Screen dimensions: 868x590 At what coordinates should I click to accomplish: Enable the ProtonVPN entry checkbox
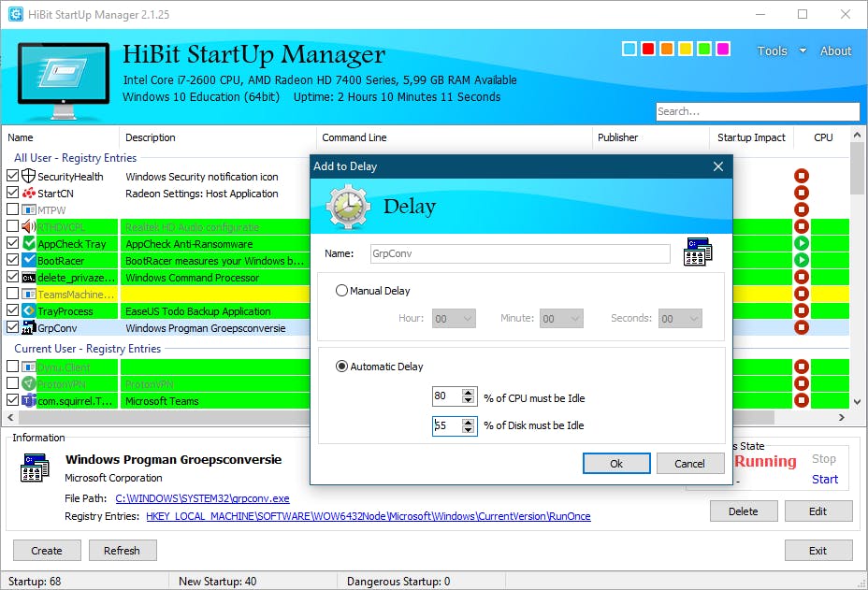click(x=12, y=382)
